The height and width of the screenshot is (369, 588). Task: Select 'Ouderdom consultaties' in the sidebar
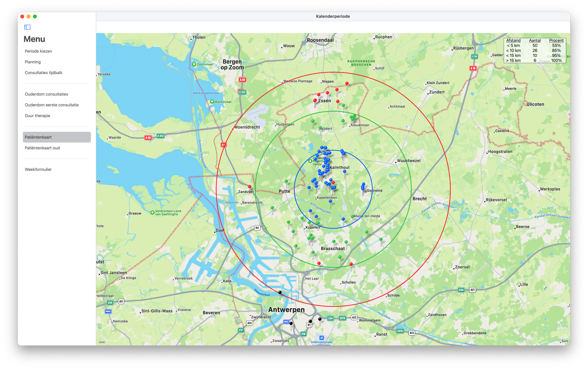coord(46,94)
